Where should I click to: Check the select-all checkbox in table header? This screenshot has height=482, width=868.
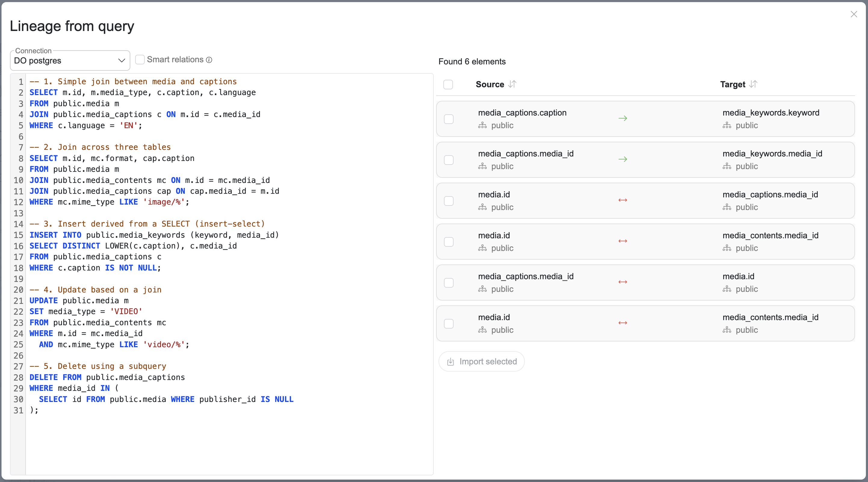coord(448,85)
